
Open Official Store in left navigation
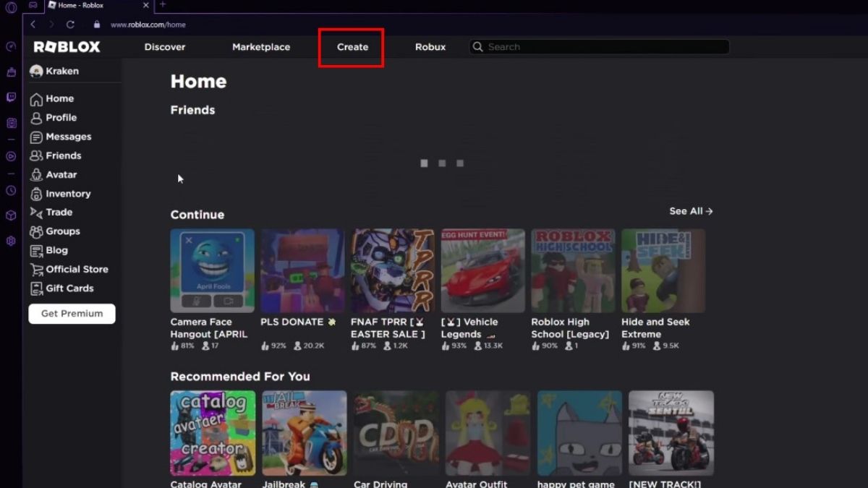pos(69,269)
